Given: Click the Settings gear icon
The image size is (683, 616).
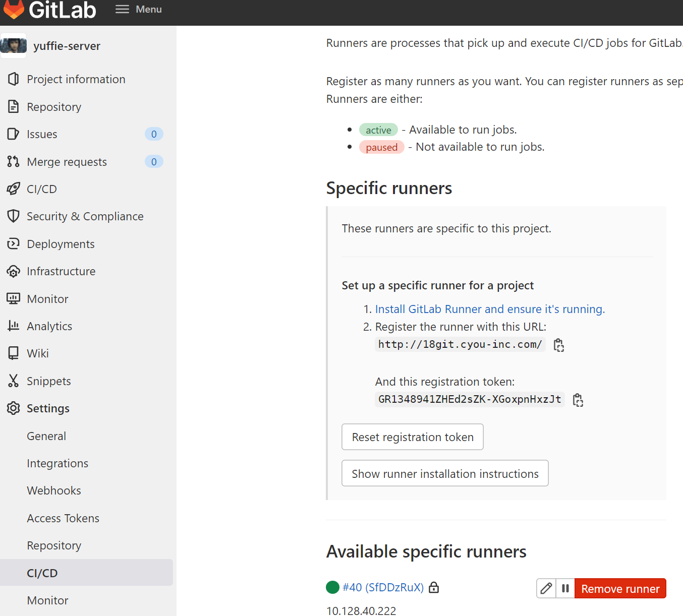Looking at the screenshot, I should click(14, 408).
